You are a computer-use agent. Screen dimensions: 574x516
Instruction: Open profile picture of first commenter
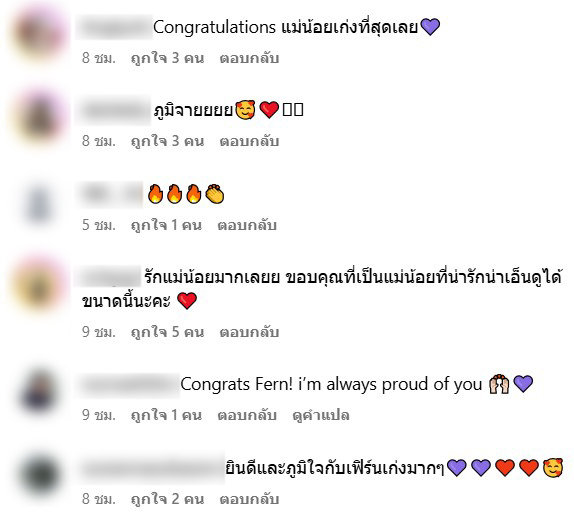(x=40, y=32)
